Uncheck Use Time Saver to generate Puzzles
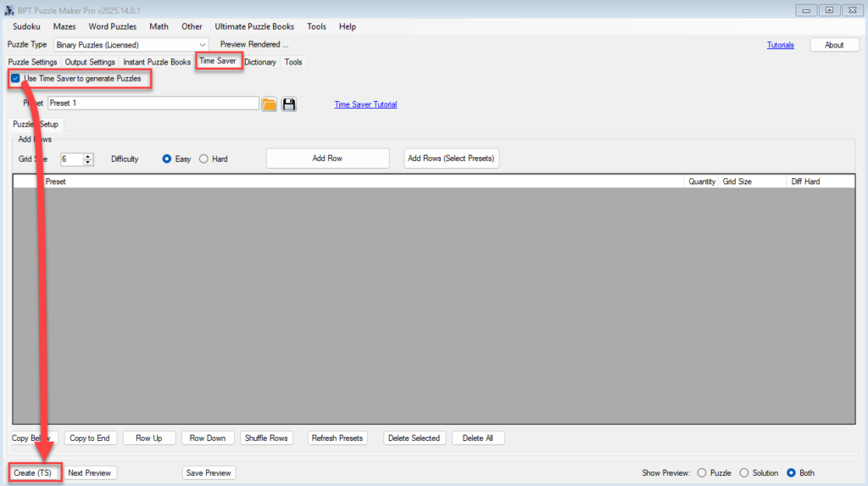 [x=16, y=78]
